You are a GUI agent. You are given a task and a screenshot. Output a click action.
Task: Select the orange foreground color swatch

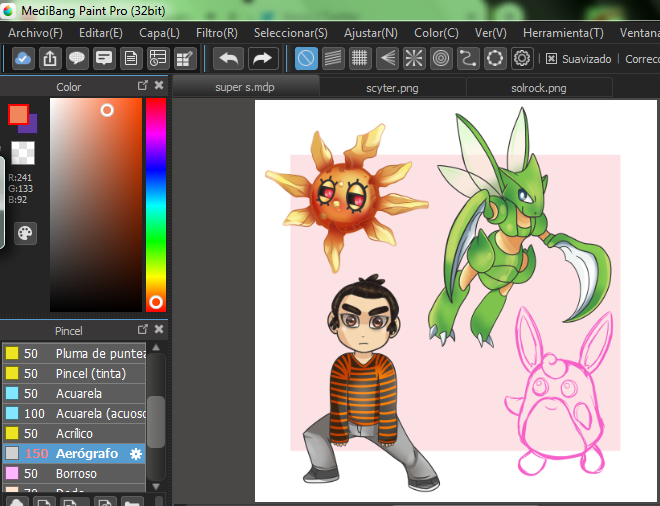click(18, 115)
